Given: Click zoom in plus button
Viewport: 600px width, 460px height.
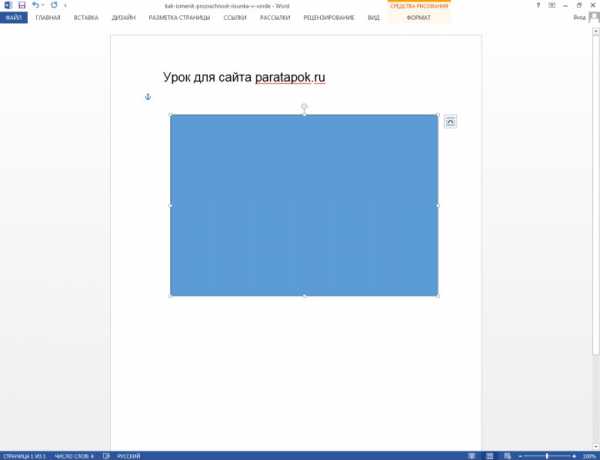Looking at the screenshot, I should click(x=574, y=456).
